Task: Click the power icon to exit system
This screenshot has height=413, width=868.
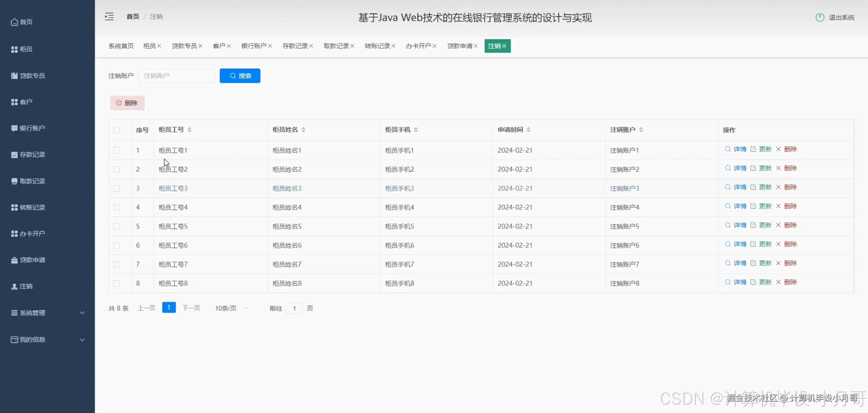Action: click(x=820, y=17)
